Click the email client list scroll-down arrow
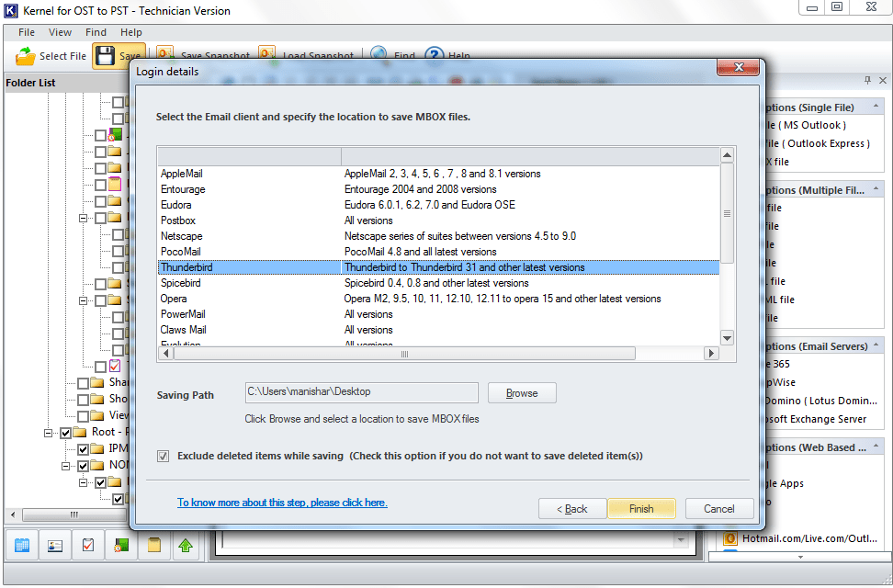Image resolution: width=893 pixels, height=588 pixels. click(x=727, y=338)
